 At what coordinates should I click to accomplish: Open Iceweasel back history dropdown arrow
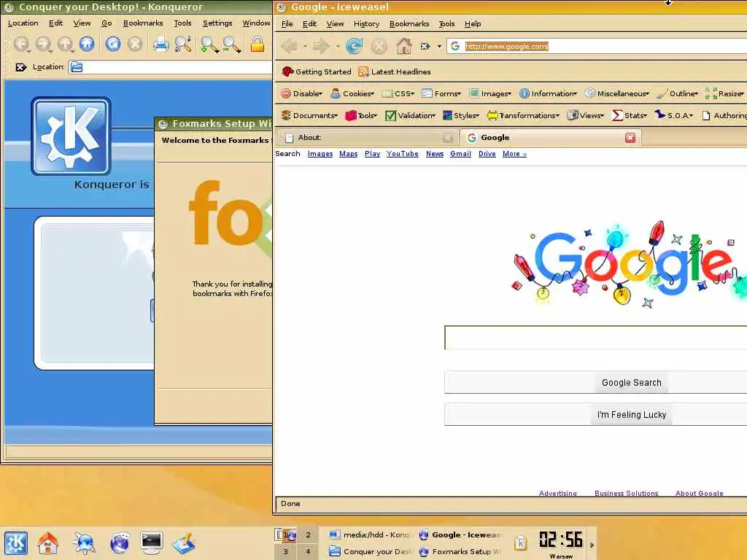coord(305,46)
